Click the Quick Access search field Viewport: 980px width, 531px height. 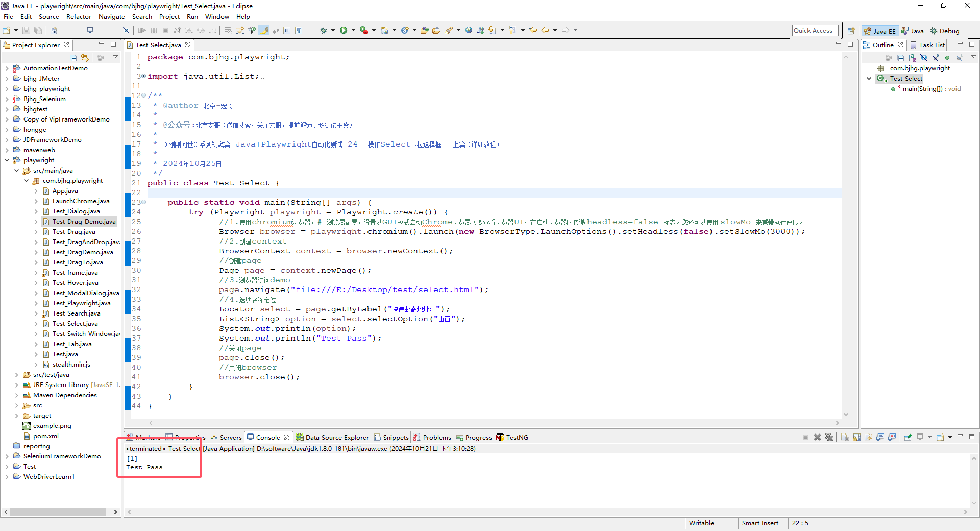click(815, 31)
